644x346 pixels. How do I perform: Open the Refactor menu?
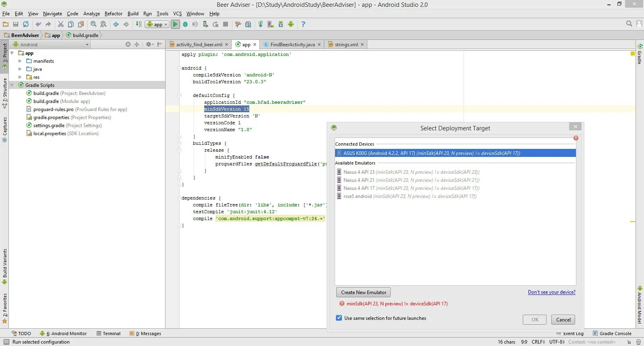point(114,14)
